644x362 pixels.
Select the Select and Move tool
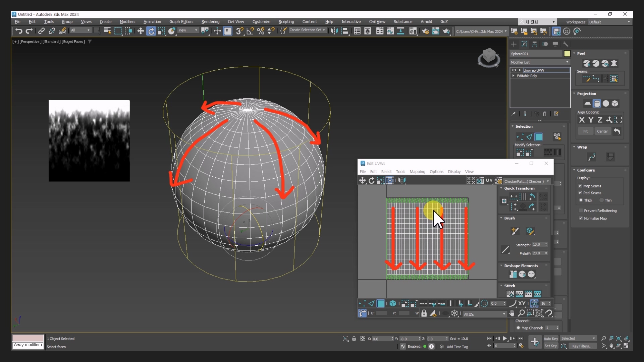tap(141, 31)
